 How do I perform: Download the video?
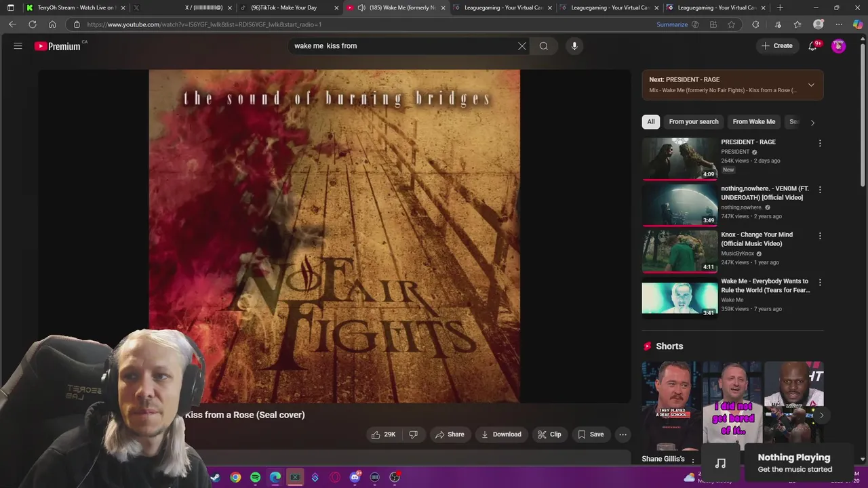pyautogui.click(x=501, y=434)
